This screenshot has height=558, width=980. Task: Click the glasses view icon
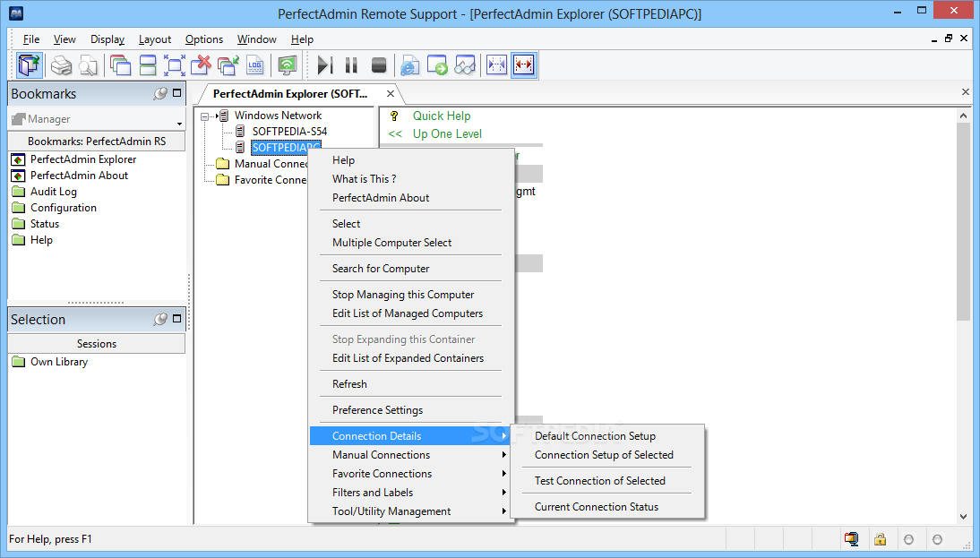pos(465,65)
